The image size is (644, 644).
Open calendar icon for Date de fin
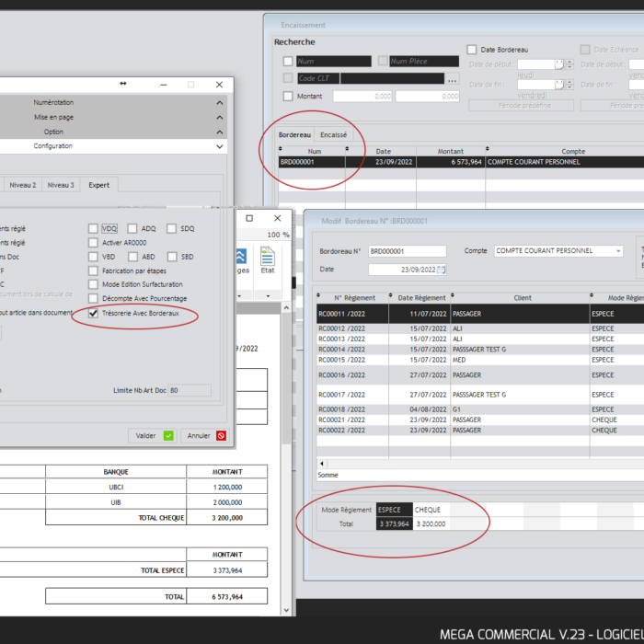tap(559, 85)
